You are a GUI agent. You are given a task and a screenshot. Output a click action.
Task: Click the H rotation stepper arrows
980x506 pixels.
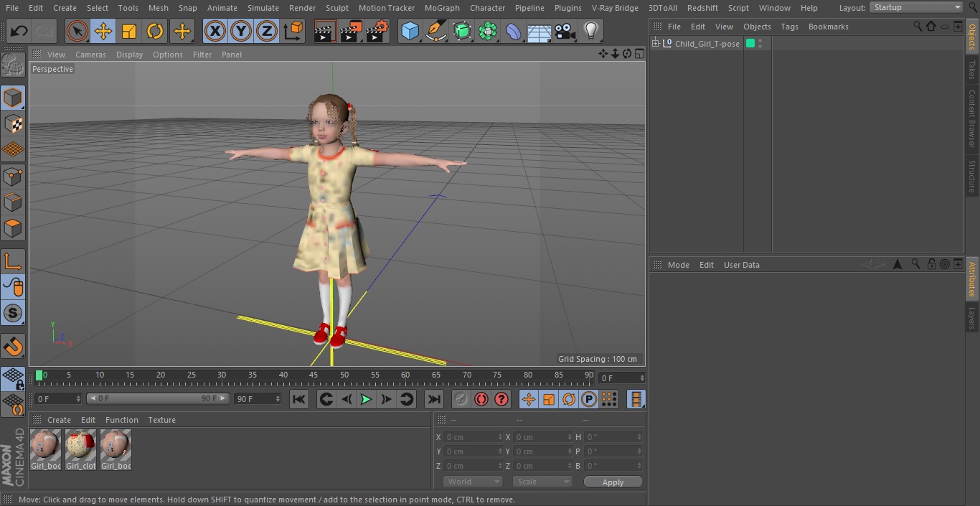640,436
